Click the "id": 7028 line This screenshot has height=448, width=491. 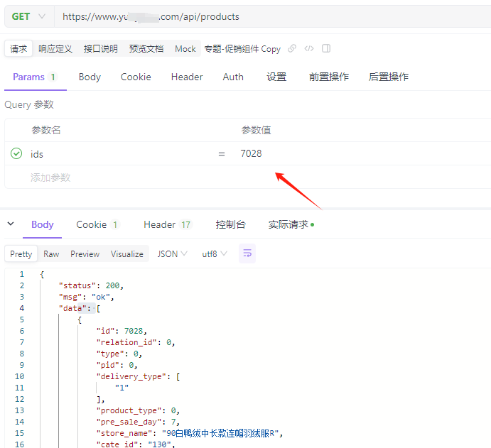click(122, 331)
